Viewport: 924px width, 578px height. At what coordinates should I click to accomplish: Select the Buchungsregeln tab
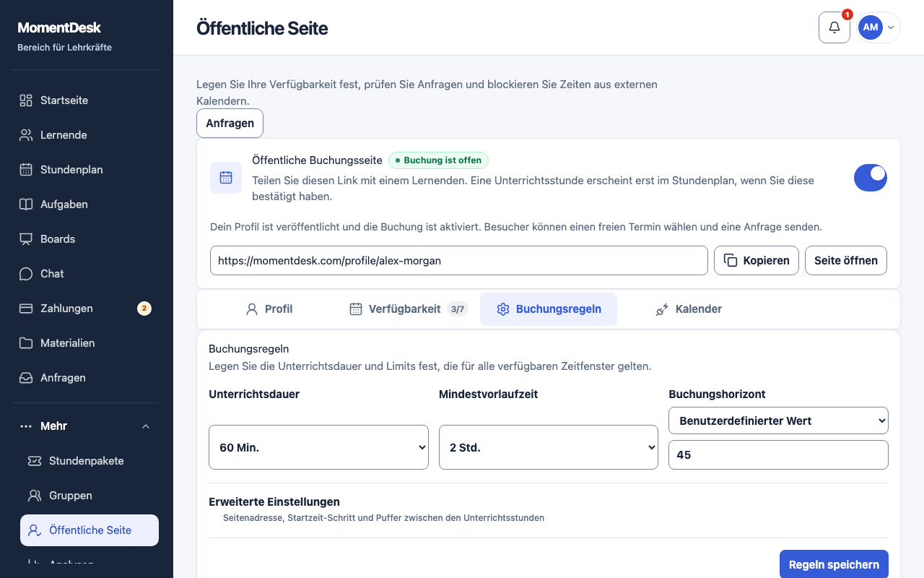pos(549,309)
